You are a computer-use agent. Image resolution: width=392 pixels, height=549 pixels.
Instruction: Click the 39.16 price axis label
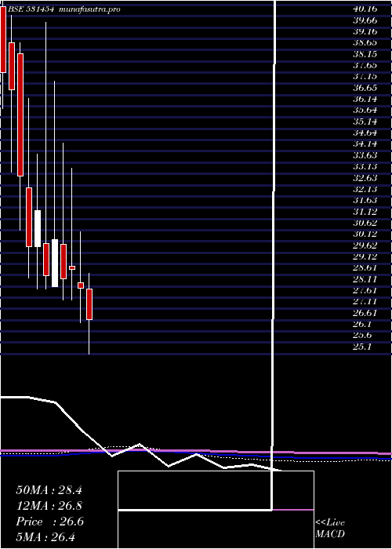(365, 31)
